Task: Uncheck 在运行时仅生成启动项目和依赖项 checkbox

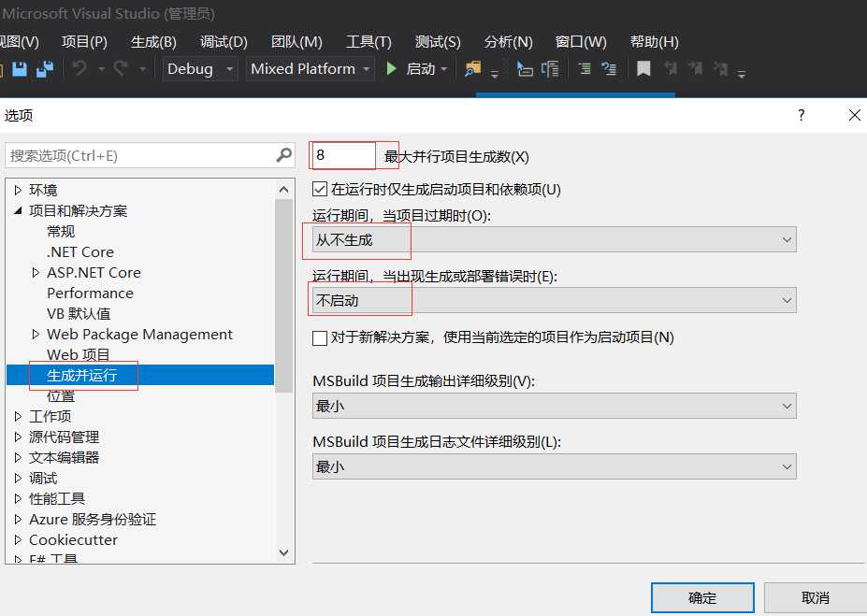Action: pos(320,189)
